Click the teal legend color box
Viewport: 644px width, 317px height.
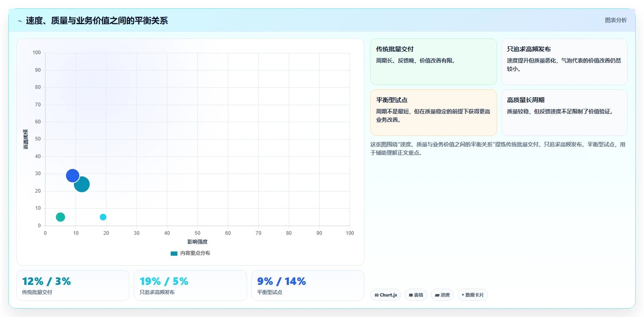point(174,253)
